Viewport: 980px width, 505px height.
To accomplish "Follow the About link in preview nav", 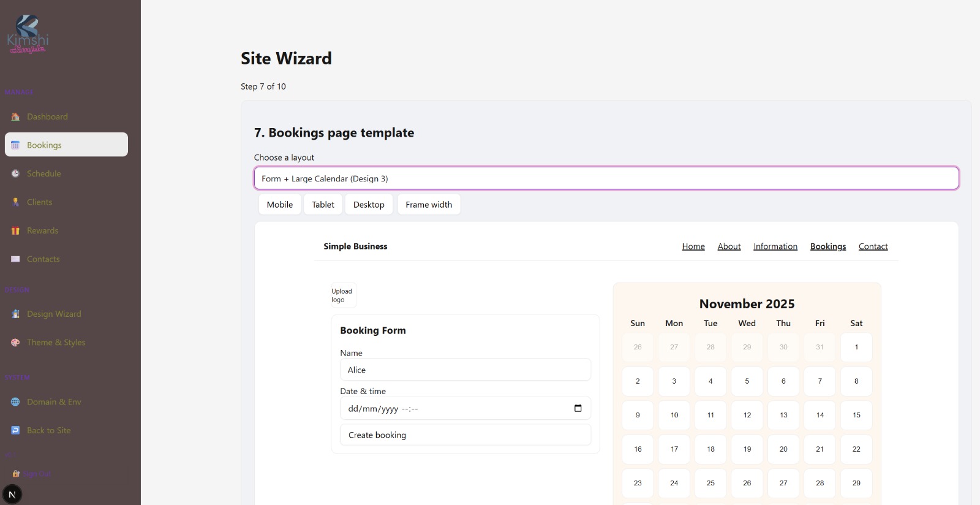I will (x=729, y=246).
